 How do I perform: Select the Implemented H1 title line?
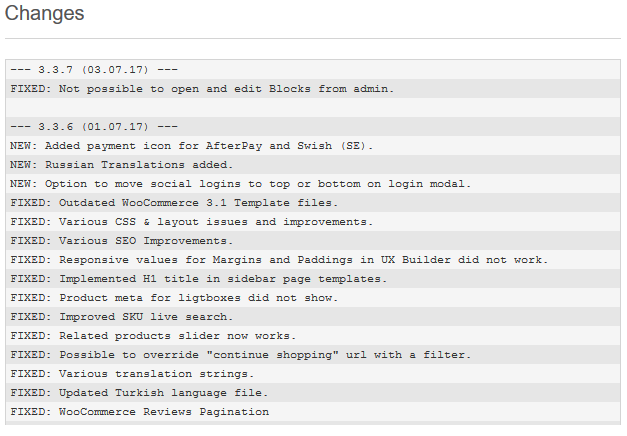198,279
